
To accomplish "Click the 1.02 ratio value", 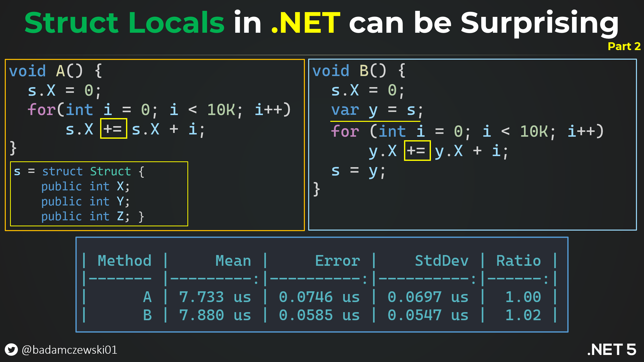I will (523, 315).
